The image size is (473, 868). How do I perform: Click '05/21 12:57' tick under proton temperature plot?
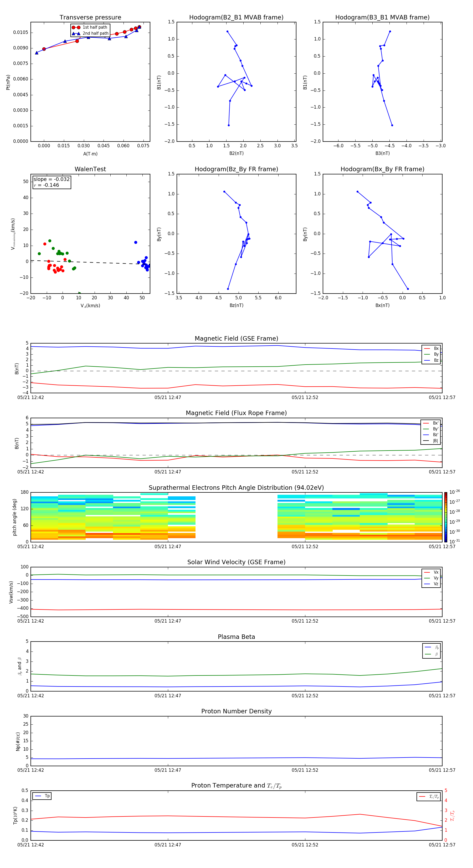442,845
